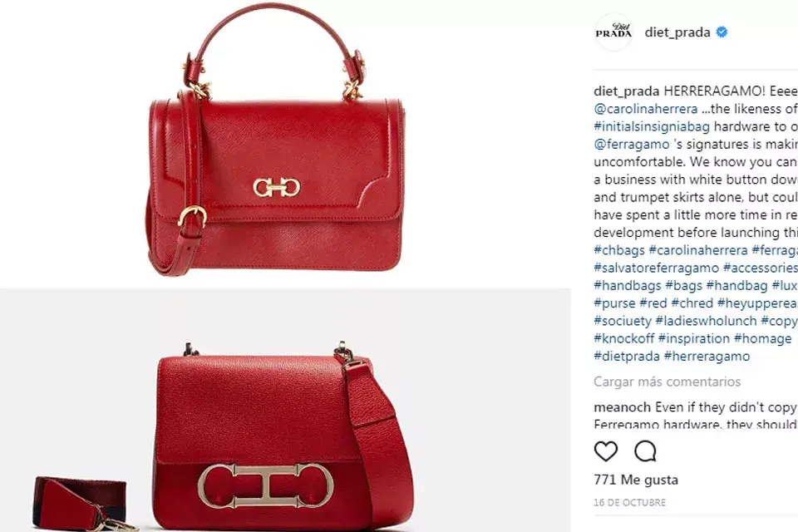Screen dimensions: 798x532
Task: Click the blue verified badge
Action: tap(722, 32)
